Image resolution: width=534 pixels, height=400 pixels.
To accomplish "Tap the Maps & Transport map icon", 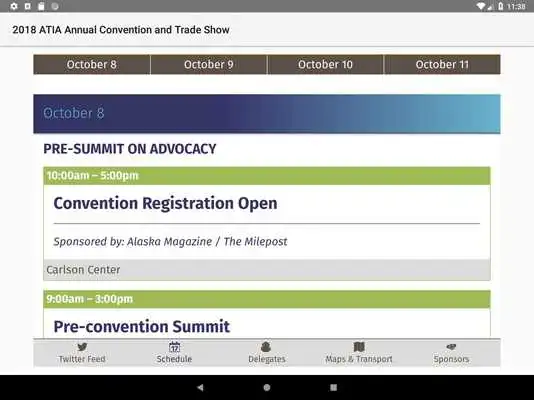I will 359,347.
